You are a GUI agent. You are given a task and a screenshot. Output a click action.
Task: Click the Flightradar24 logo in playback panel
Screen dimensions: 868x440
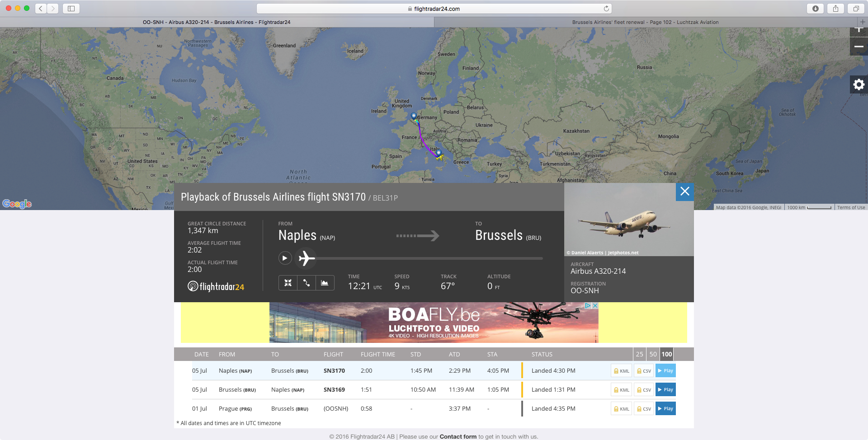click(x=216, y=286)
